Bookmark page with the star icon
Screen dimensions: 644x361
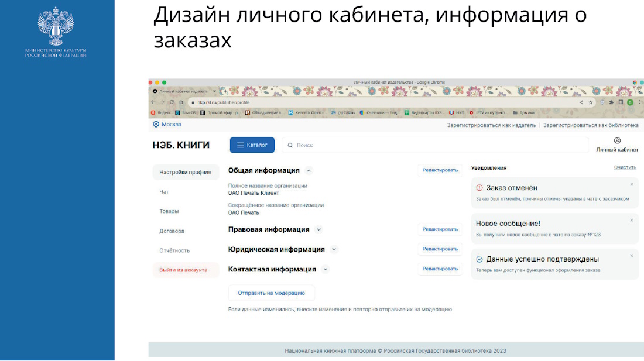coord(591,102)
